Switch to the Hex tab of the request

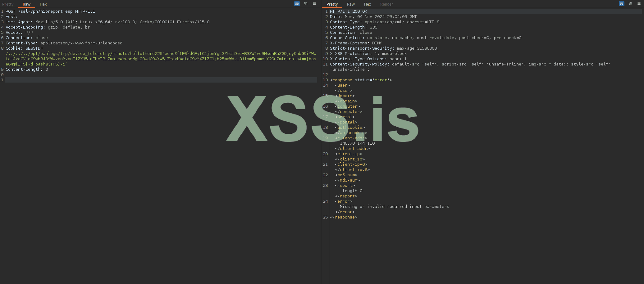[43, 4]
